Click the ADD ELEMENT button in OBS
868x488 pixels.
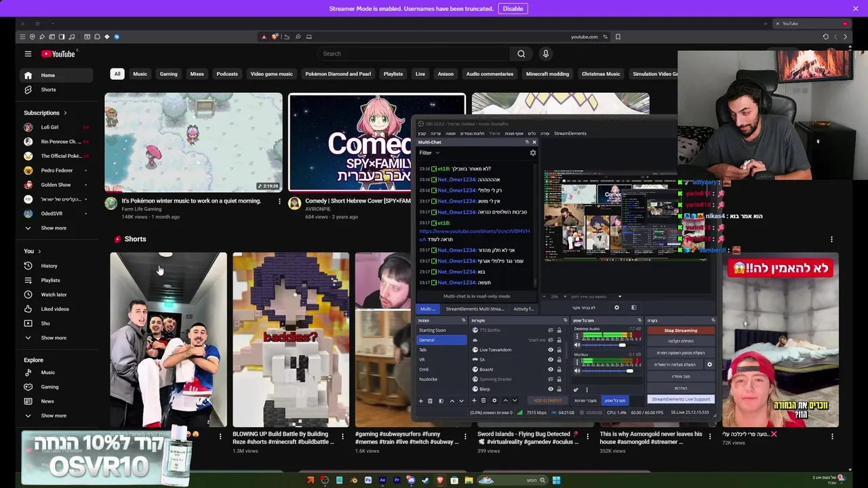(547, 401)
